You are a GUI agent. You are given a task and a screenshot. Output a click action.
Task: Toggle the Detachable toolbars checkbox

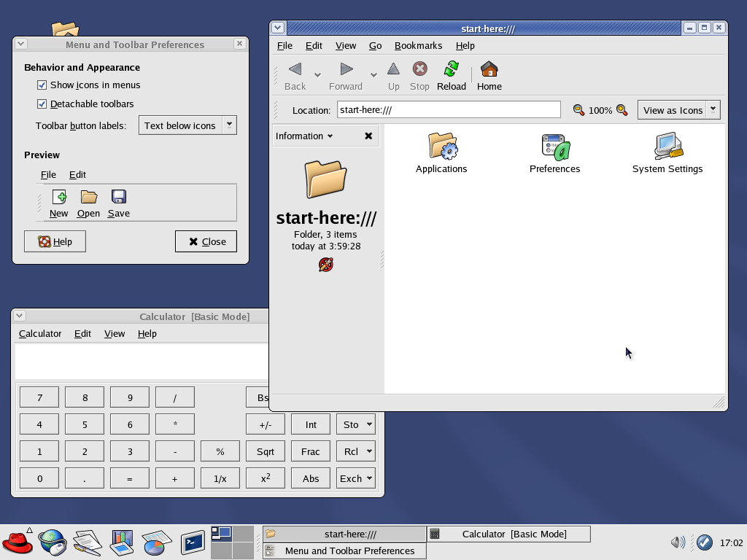coord(42,104)
